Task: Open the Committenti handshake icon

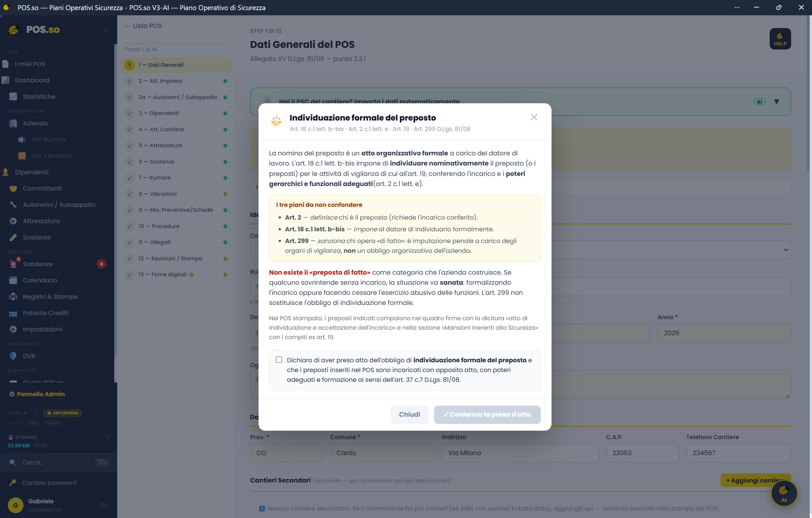Action: click(x=13, y=188)
